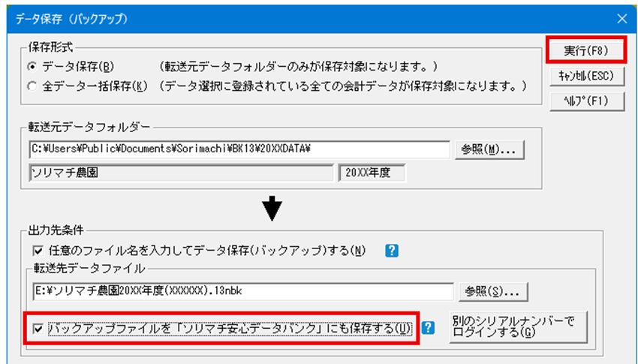The image size is (638, 364).
Task: Open help icon beside 安心データバンク option
Action: [x=428, y=328]
